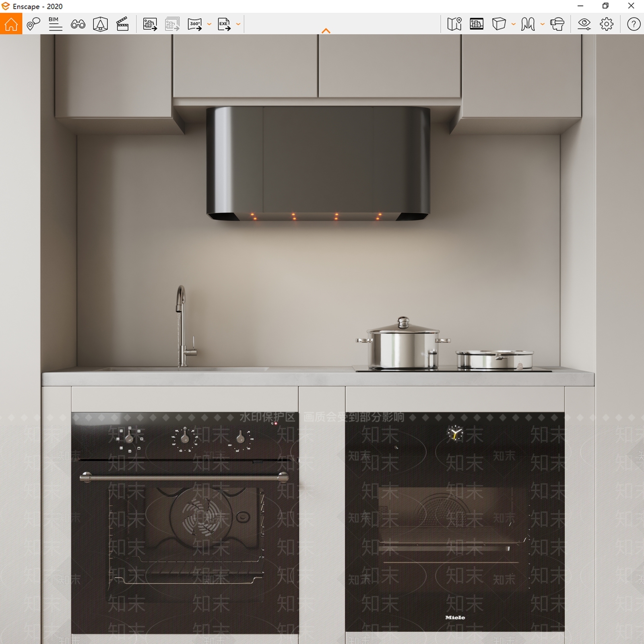Click the batch rendering icon
Image resolution: width=644 pixels, height=644 pixels.
[x=172, y=24]
